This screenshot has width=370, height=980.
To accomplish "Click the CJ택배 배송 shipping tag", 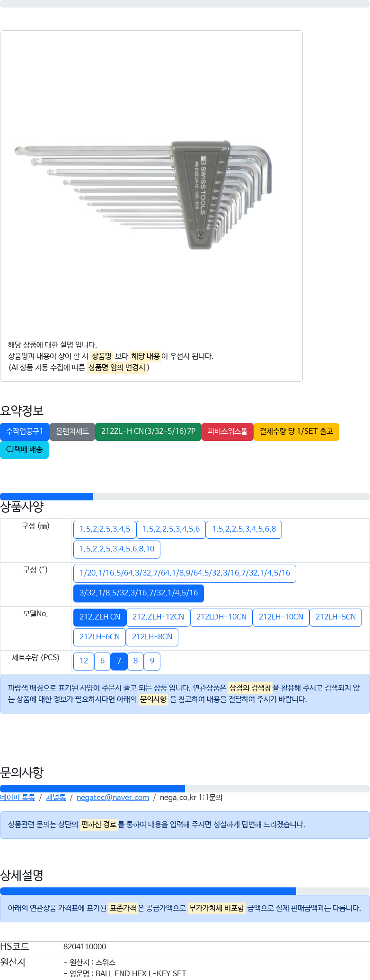I will (x=24, y=449).
